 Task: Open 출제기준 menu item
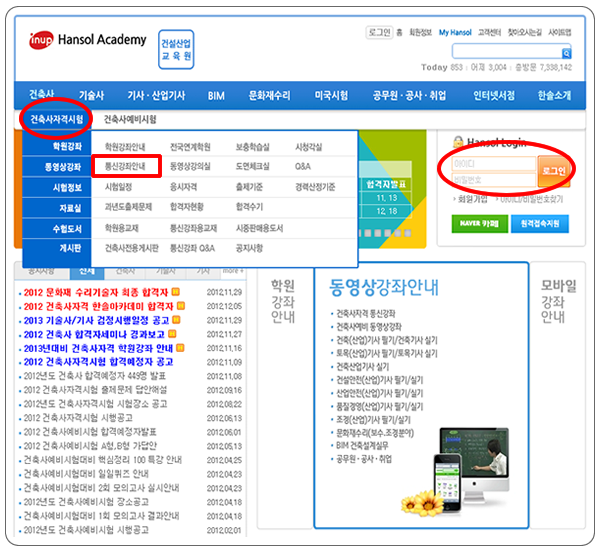[x=249, y=187]
